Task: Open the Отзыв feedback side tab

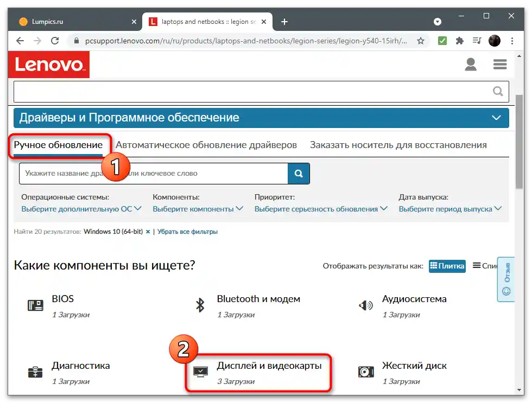Action: pyautogui.click(x=506, y=279)
